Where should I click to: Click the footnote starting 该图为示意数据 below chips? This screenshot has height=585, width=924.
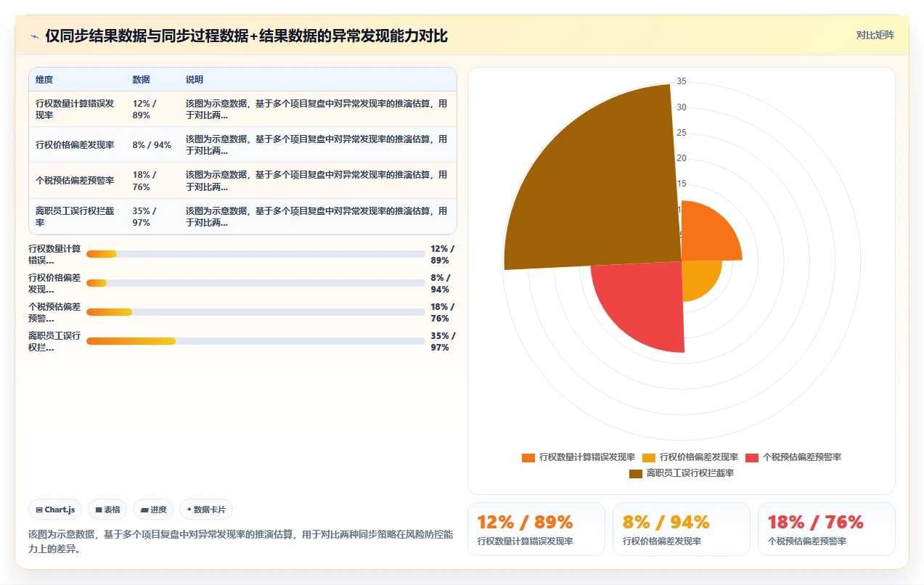tap(240, 541)
